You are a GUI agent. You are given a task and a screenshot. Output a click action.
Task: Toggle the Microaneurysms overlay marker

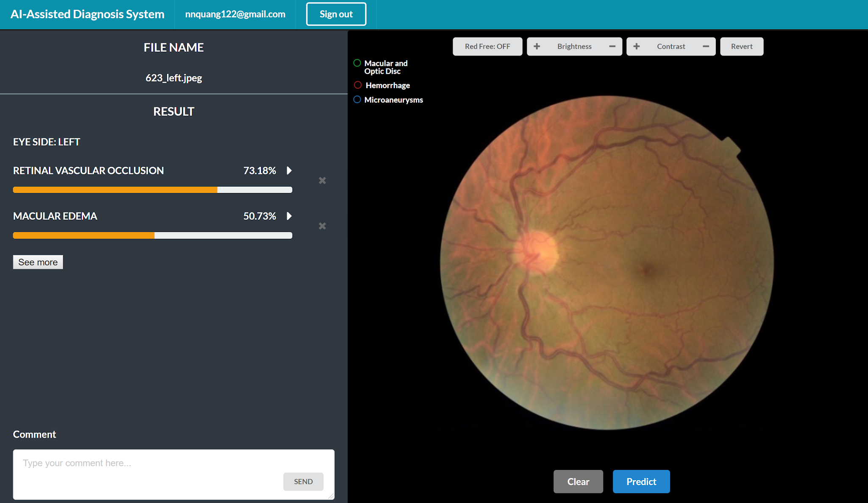point(356,99)
